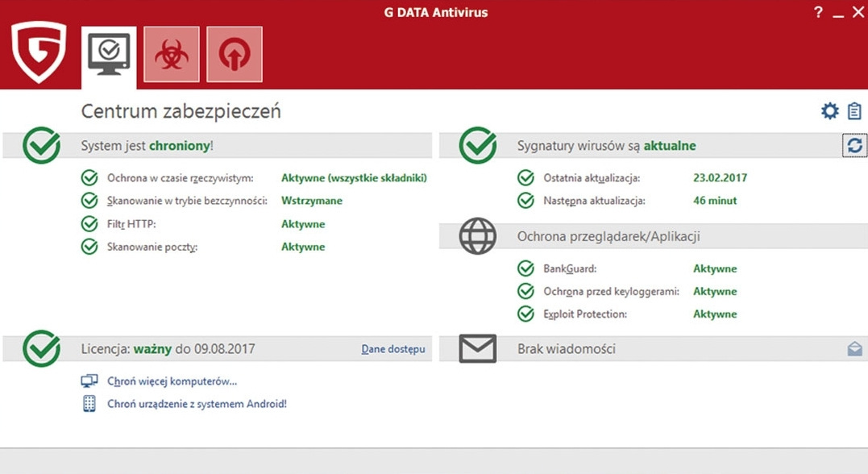Image resolution: width=868 pixels, height=474 pixels.
Task: Open the settings gear icon
Action: [x=829, y=110]
